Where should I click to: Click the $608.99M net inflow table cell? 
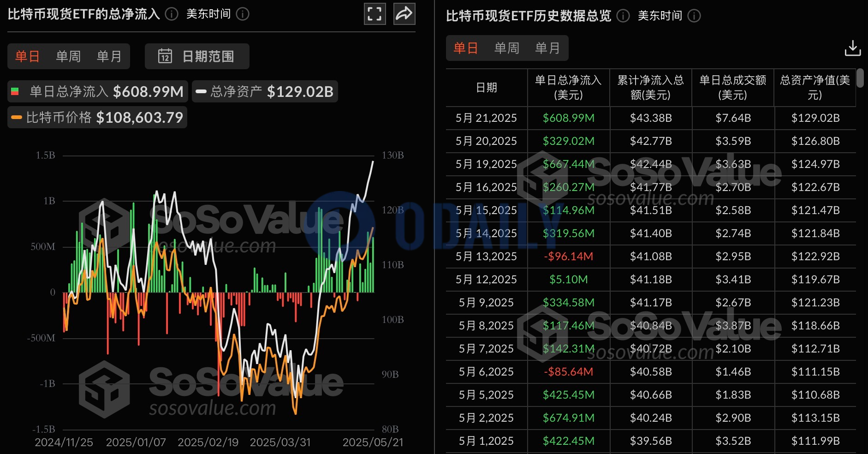[x=569, y=118]
